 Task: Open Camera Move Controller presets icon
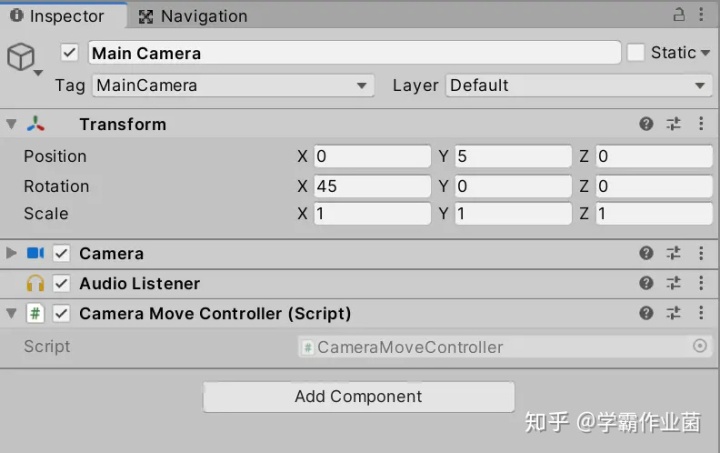click(673, 313)
